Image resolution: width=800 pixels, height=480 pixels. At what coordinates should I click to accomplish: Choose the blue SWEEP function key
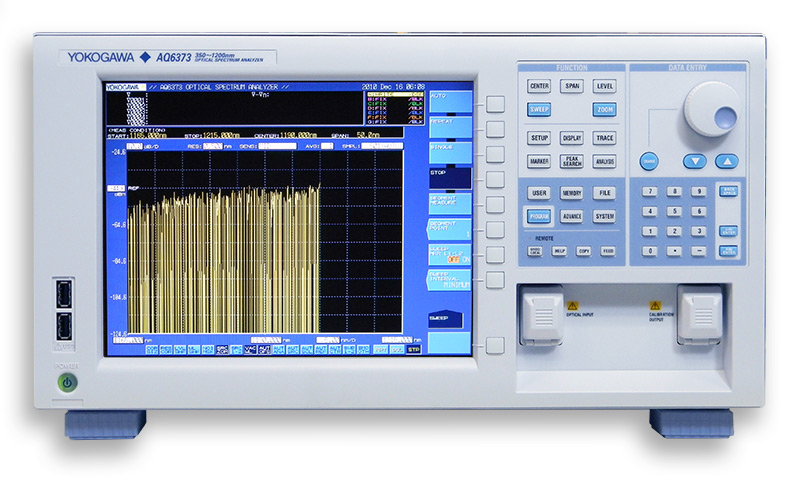(539, 109)
